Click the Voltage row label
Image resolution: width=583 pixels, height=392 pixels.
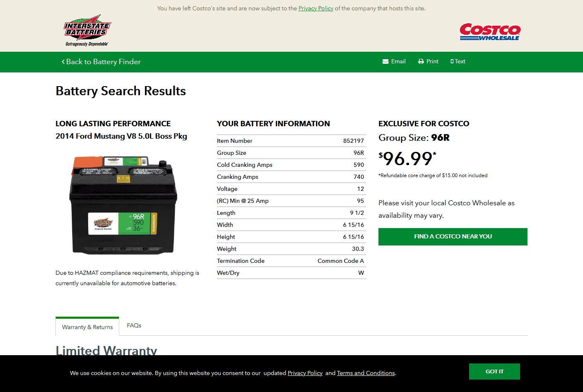pyautogui.click(x=227, y=189)
